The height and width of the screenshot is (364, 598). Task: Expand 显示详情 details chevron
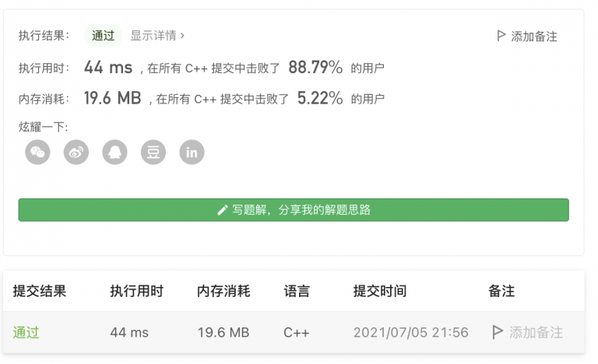pyautogui.click(x=182, y=36)
